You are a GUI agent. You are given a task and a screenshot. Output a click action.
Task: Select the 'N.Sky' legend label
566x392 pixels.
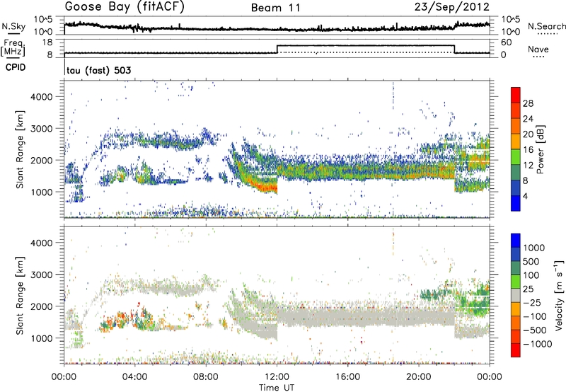[x=13, y=26]
